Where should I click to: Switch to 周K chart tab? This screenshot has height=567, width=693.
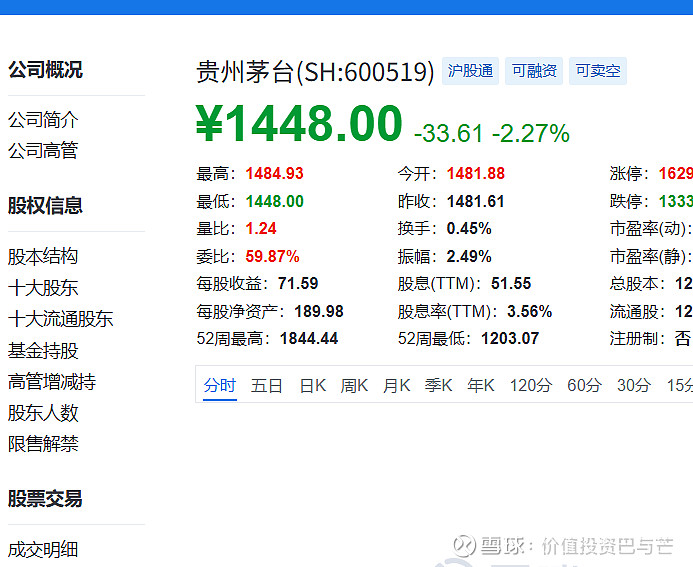354,385
